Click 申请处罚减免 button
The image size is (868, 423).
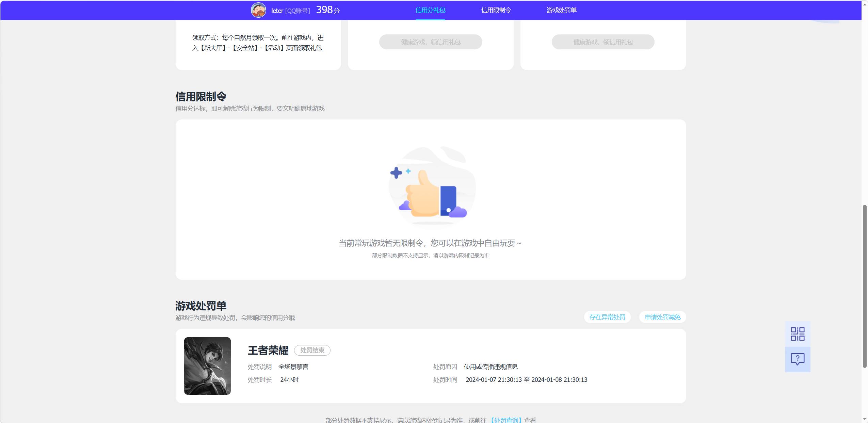tap(663, 317)
